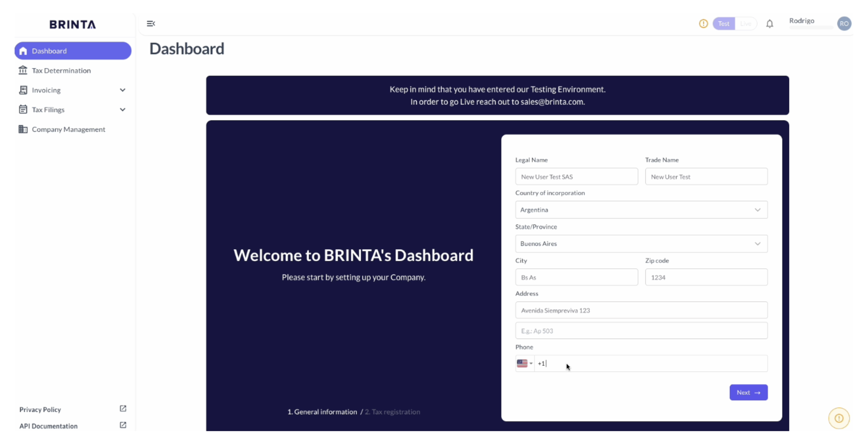Viewport: 868px width, 433px height.
Task: Open API Documentation external link icon
Action: pyautogui.click(x=123, y=425)
